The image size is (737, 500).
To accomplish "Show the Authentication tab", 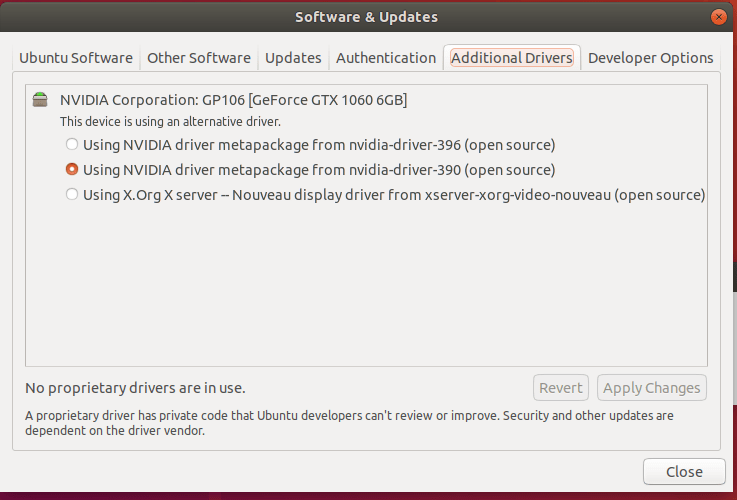I will click(x=386, y=58).
